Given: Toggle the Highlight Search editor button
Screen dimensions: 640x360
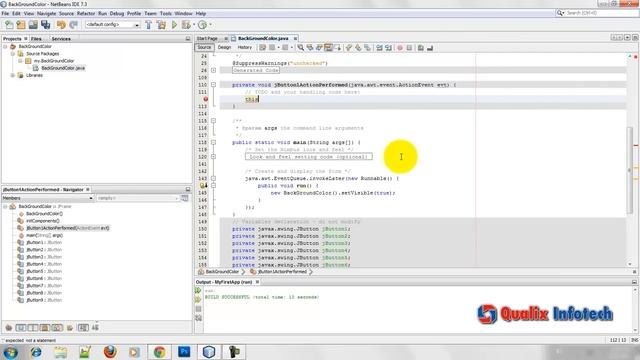Looking at the screenshot, I should (328, 48).
